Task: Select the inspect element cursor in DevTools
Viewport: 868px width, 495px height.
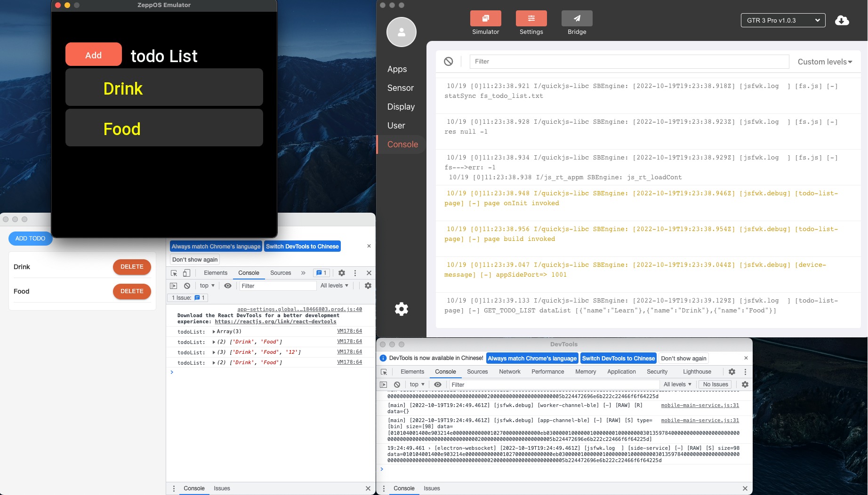Action: coord(174,273)
